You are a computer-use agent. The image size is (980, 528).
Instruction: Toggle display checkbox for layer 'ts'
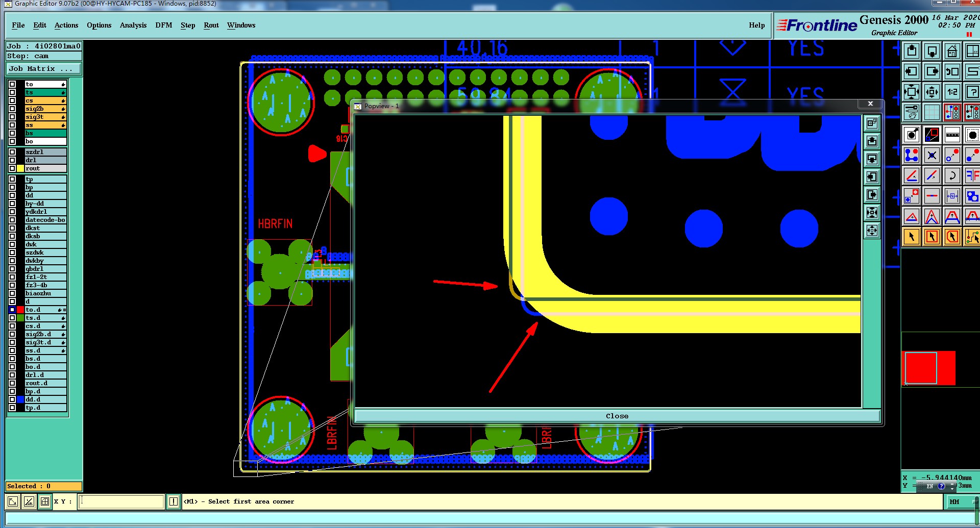12,92
